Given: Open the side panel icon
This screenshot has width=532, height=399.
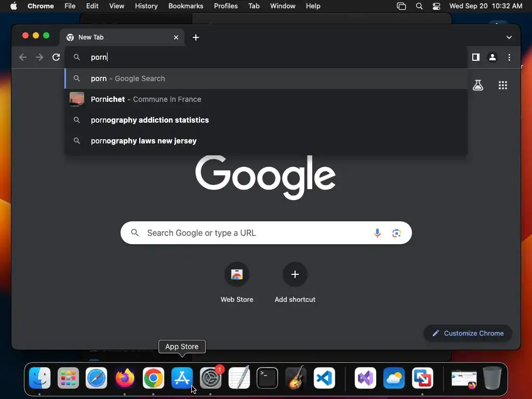Looking at the screenshot, I should click(x=476, y=57).
